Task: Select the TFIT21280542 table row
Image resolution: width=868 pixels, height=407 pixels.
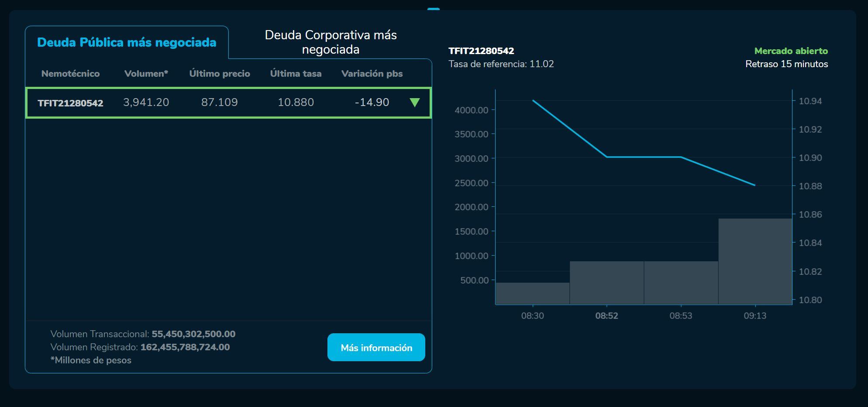Action: tap(228, 103)
